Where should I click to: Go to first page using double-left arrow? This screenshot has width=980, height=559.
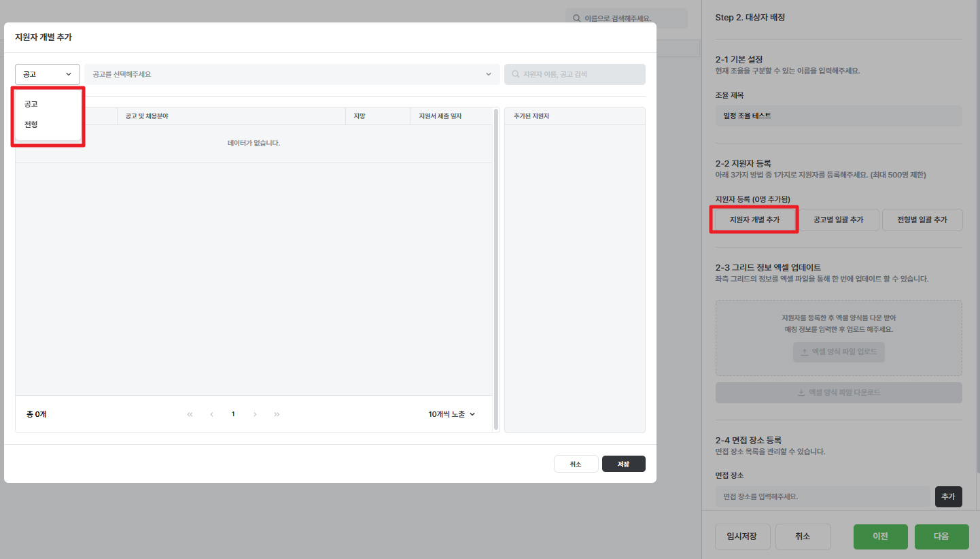(190, 414)
